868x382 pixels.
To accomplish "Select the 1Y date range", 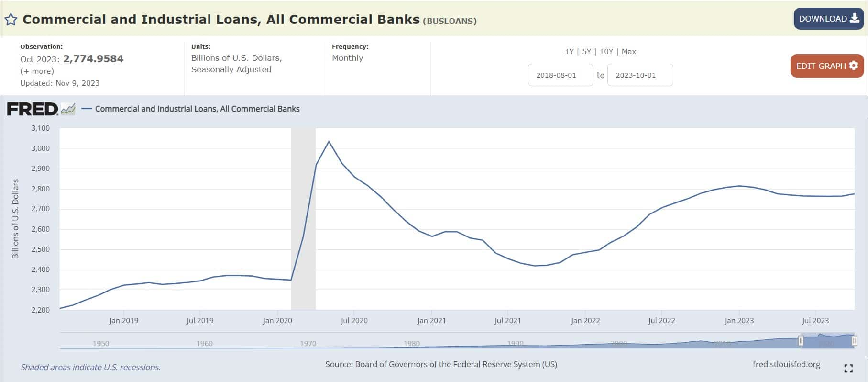I will (x=569, y=52).
